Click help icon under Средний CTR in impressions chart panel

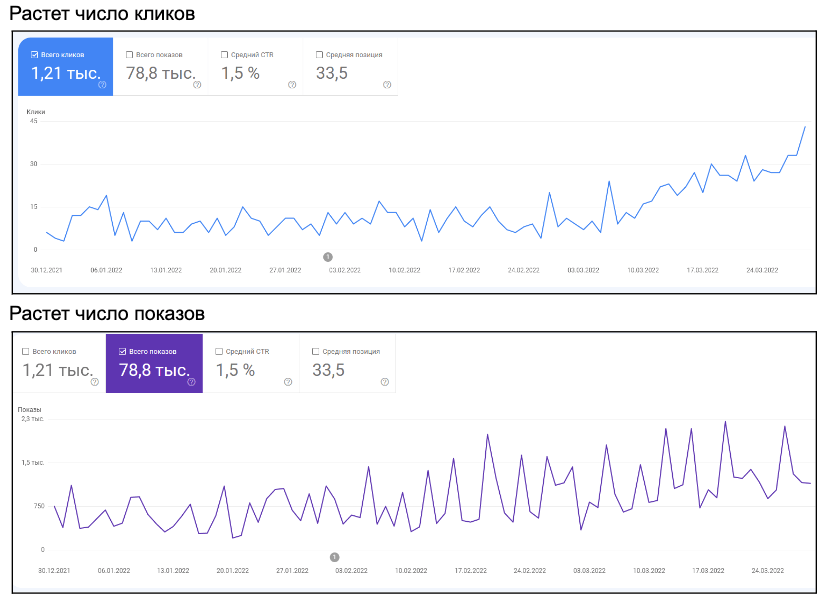(x=290, y=381)
